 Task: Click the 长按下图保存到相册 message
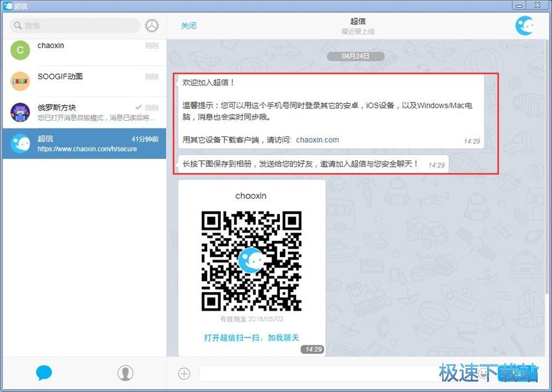(313, 164)
